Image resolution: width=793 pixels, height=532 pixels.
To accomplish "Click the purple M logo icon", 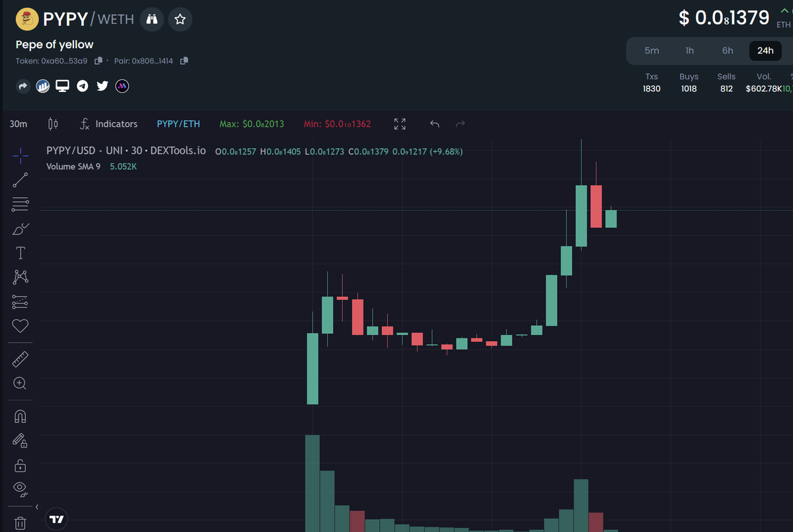I will pos(122,86).
